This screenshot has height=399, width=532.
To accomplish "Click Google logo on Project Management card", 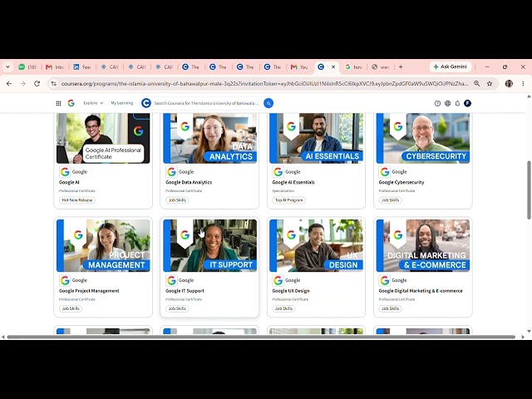I will coord(65,280).
